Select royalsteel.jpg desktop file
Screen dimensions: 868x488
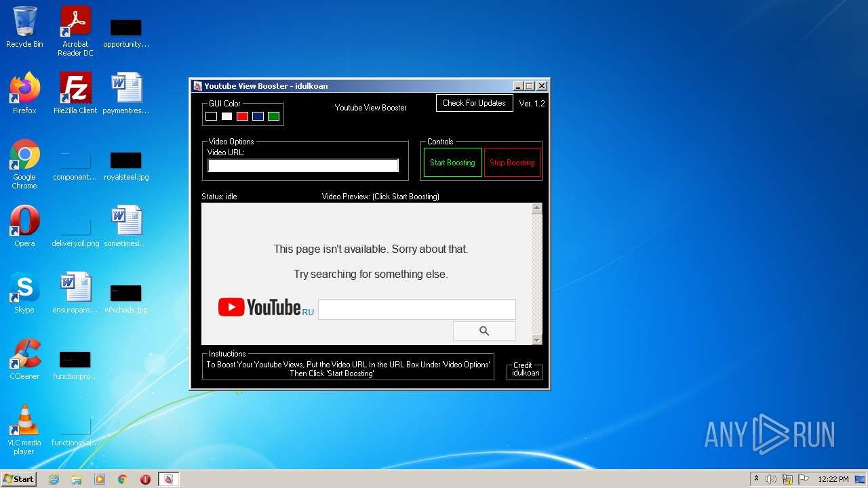(126, 167)
